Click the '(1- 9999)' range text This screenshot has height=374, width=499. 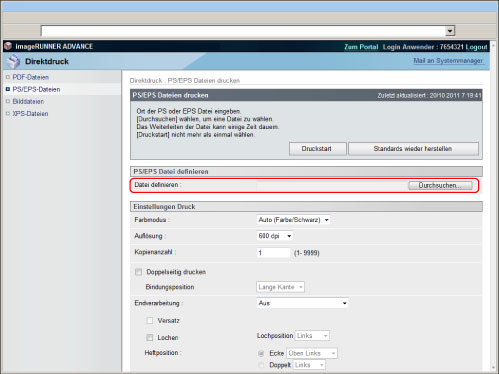(307, 253)
